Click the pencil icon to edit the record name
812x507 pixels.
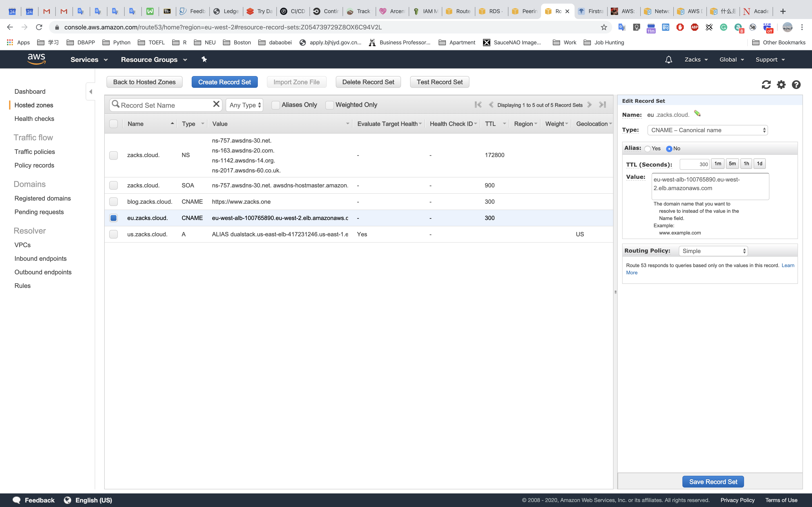697,113
